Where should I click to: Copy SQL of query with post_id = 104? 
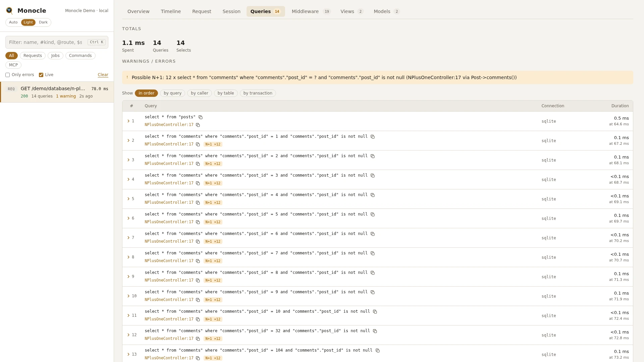(378, 351)
